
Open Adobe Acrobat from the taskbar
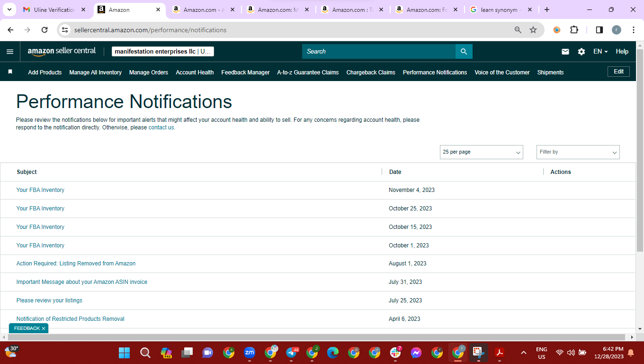500,353
